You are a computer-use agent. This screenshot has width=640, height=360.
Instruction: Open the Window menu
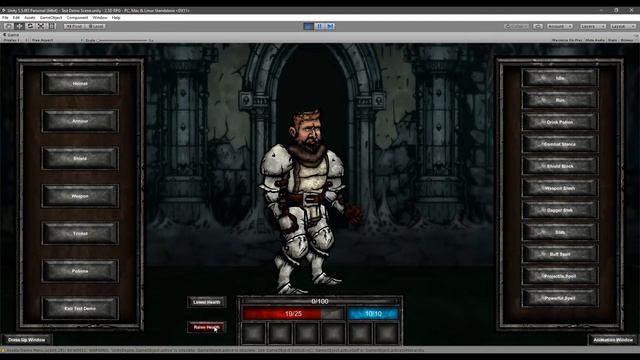(x=100, y=18)
